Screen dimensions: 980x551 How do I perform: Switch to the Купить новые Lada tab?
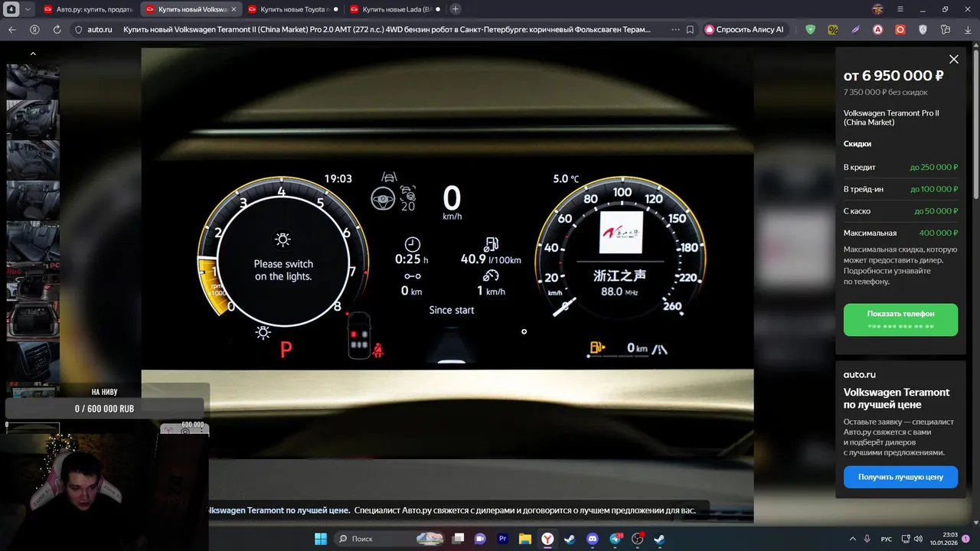pos(394,9)
